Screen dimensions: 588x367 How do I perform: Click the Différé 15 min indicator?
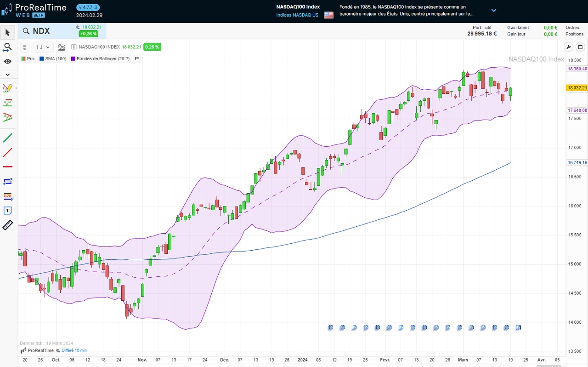71,350
